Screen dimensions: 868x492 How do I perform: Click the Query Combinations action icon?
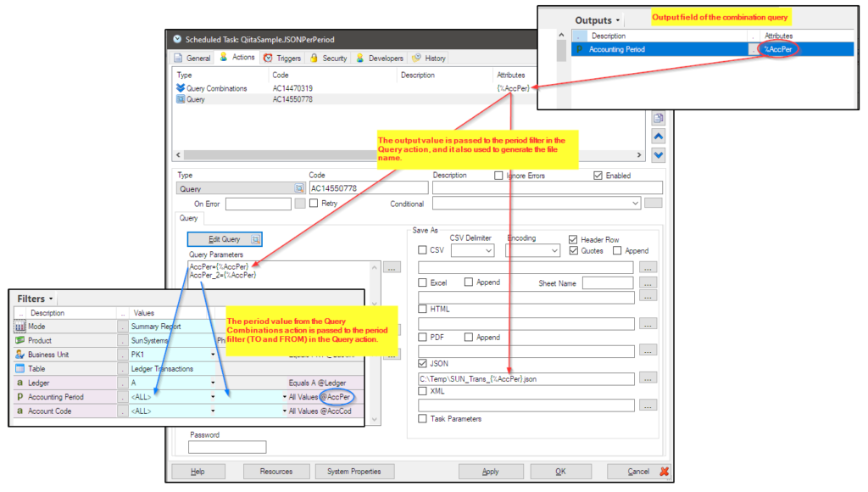(181, 88)
